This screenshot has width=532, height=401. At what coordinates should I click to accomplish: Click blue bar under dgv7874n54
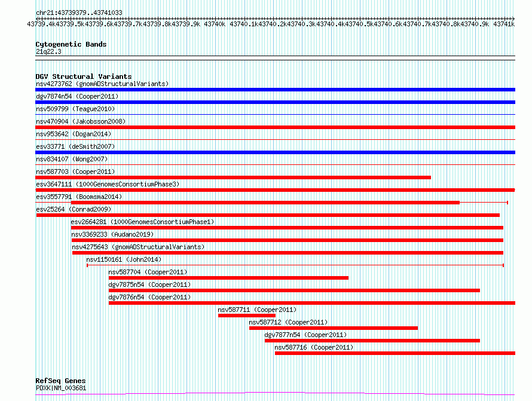click(x=275, y=102)
